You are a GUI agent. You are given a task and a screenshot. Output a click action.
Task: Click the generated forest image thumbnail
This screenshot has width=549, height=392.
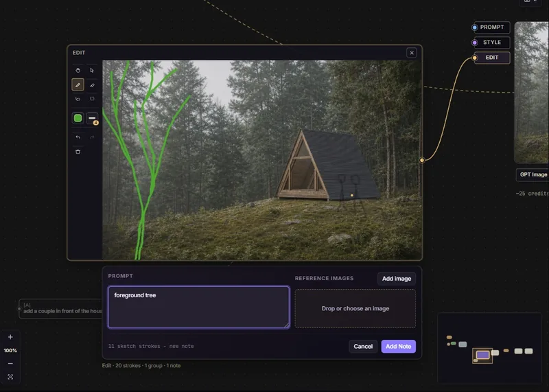tap(531, 92)
